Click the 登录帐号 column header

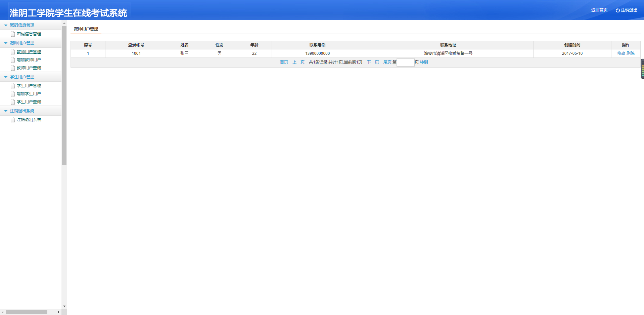coord(136,45)
